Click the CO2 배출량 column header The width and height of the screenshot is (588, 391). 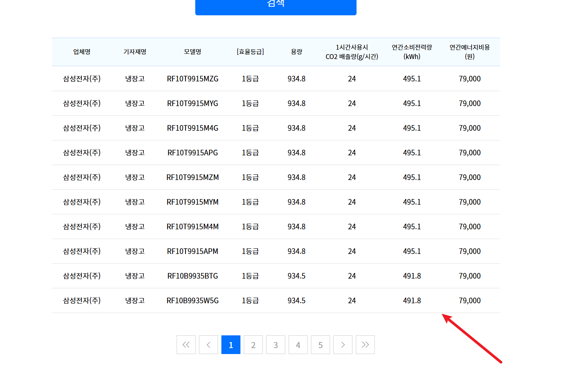(352, 52)
